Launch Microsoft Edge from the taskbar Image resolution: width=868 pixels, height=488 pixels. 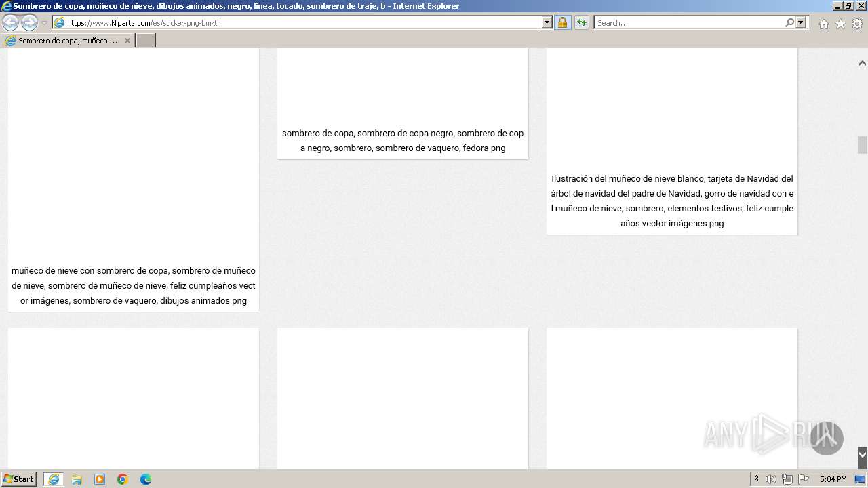click(146, 479)
